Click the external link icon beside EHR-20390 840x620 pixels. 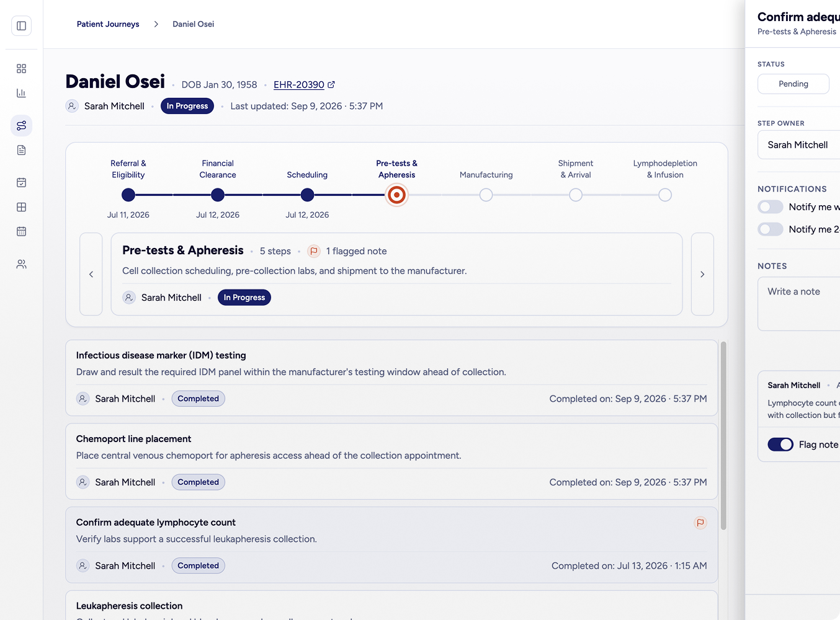tap(331, 85)
